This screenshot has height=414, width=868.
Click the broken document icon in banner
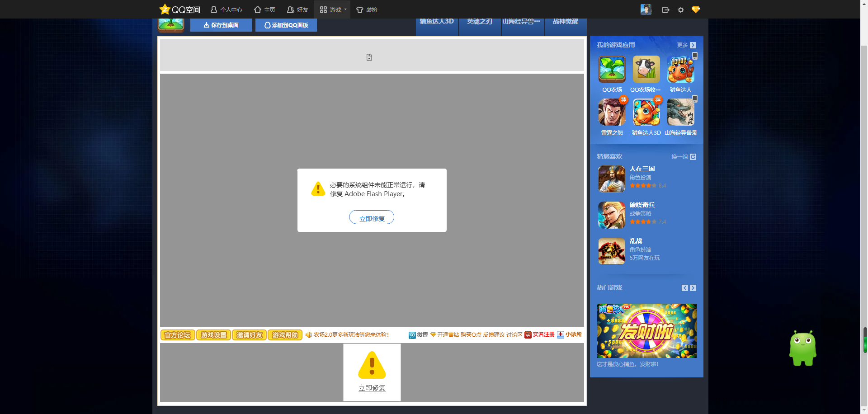(x=369, y=57)
